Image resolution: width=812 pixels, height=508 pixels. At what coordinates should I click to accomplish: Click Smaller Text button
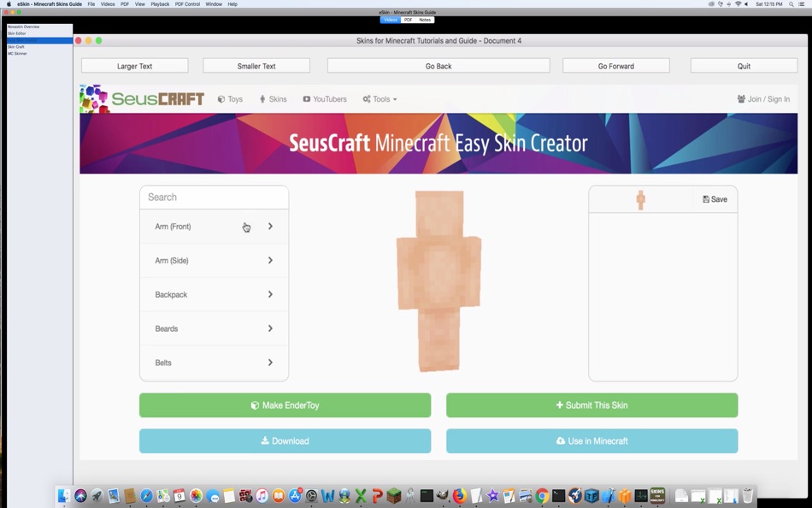tap(256, 66)
